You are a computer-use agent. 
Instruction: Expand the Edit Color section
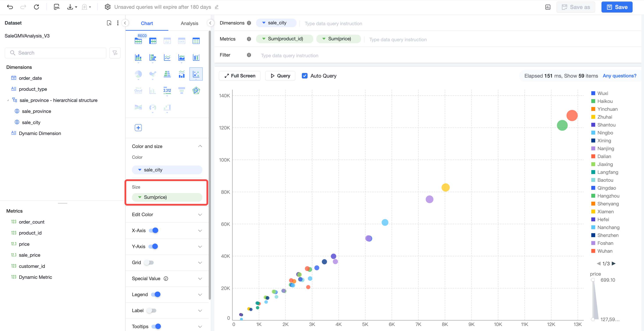[167, 215]
